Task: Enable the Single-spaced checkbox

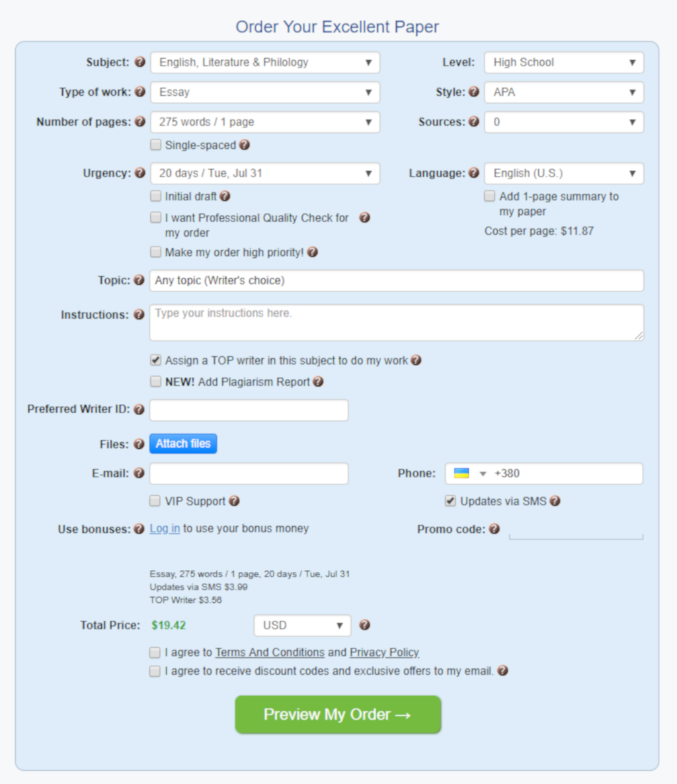Action: pos(156,145)
